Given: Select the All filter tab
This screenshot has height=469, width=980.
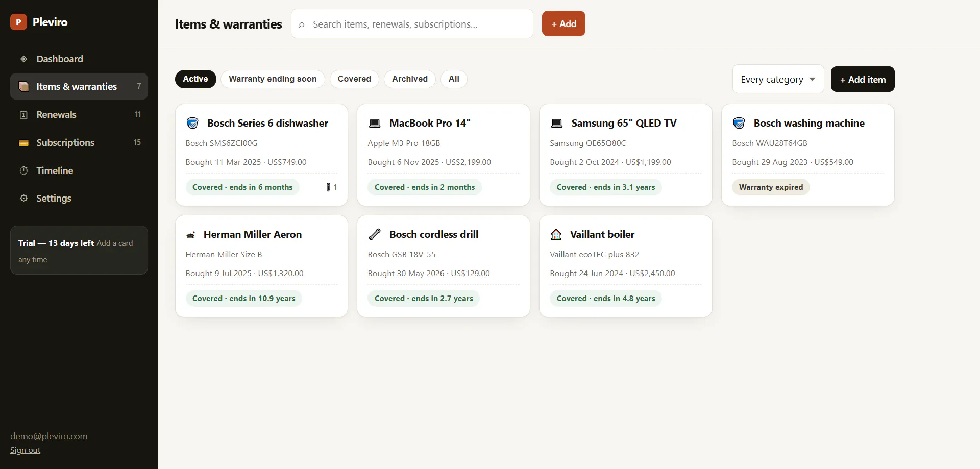Looking at the screenshot, I should pyautogui.click(x=454, y=79).
